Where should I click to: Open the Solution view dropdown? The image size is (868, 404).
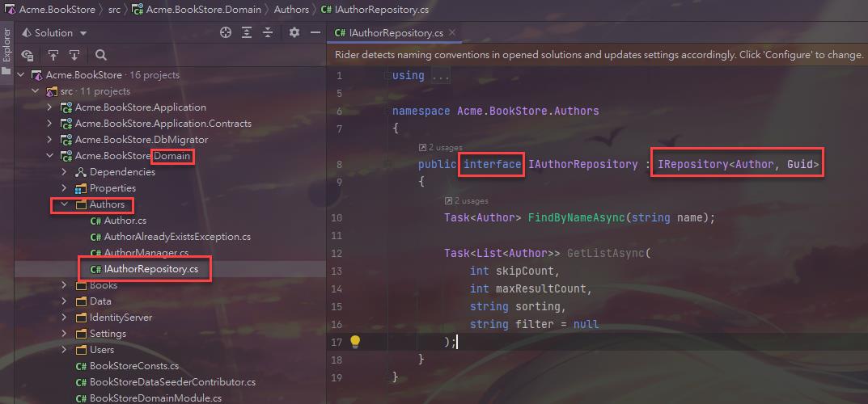tap(83, 33)
